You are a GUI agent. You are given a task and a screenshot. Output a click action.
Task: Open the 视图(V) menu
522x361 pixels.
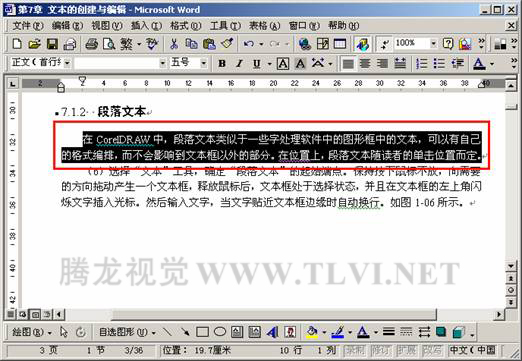(107, 25)
